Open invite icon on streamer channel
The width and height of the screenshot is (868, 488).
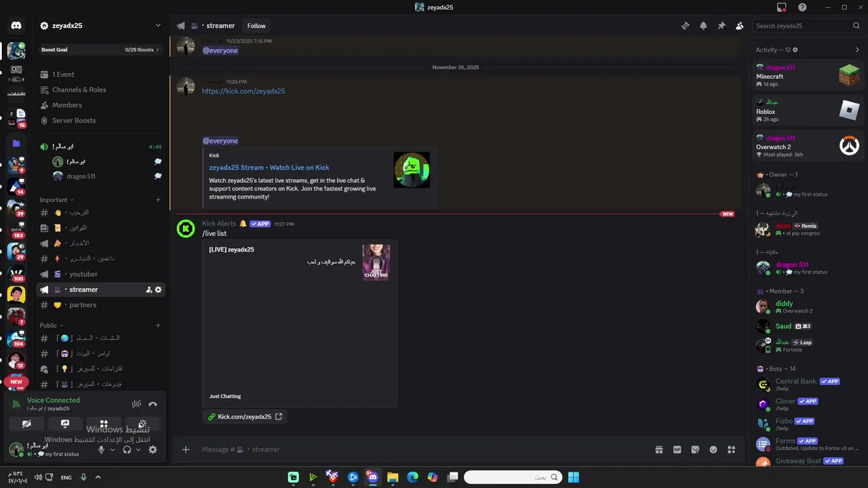(149, 289)
